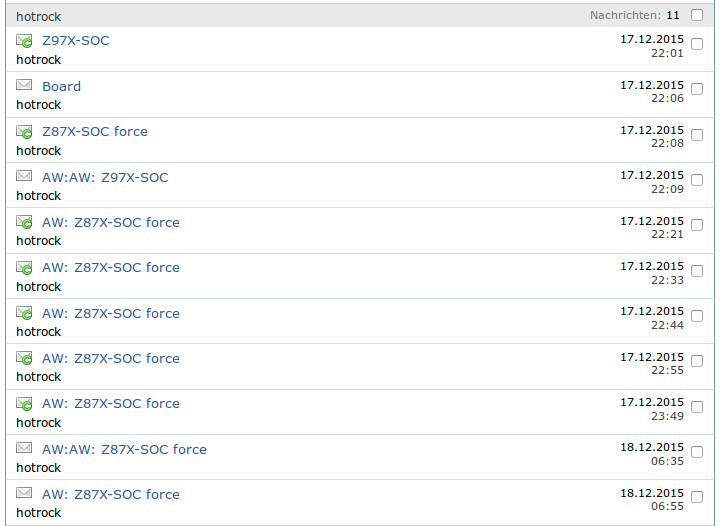This screenshot has width=727, height=526.
Task: Open the AW:AW: Z87X-SOC force message
Action: point(124,449)
